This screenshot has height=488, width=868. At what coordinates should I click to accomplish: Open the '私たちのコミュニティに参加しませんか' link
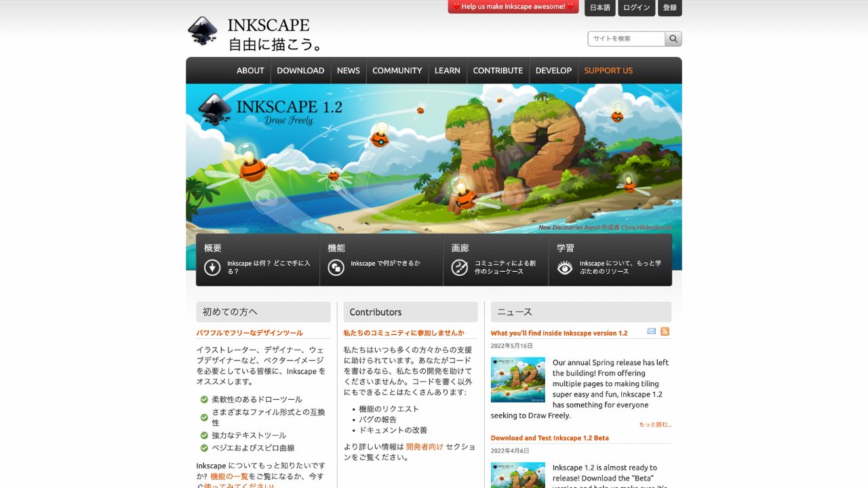coord(403,333)
